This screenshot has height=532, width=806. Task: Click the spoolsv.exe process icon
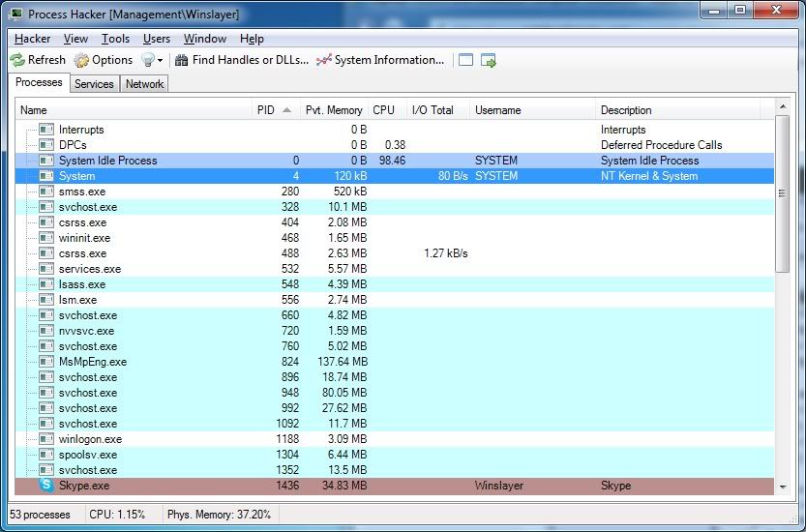[x=46, y=455]
